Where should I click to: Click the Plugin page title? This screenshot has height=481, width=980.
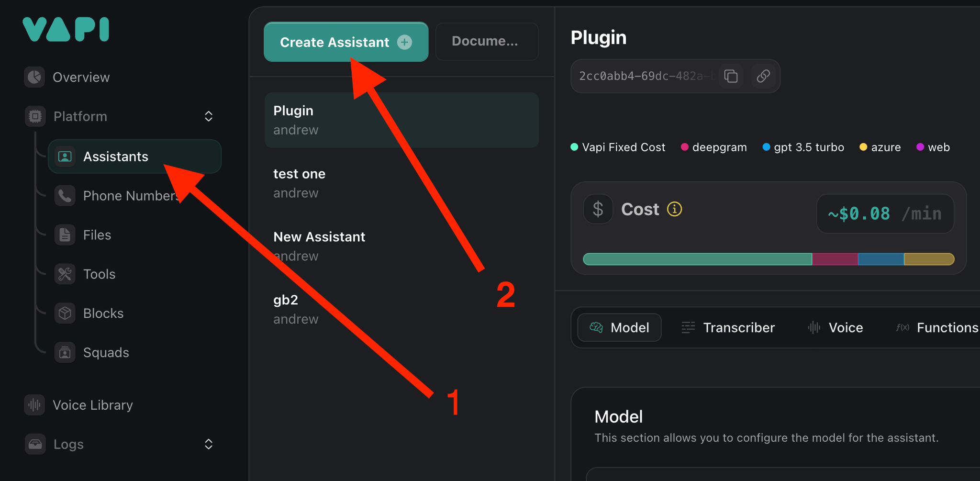[599, 37]
